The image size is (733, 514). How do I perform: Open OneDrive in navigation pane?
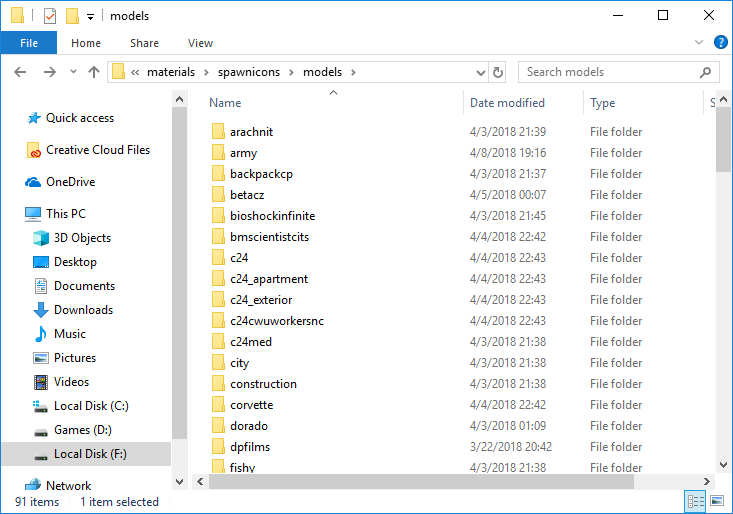pos(70,182)
